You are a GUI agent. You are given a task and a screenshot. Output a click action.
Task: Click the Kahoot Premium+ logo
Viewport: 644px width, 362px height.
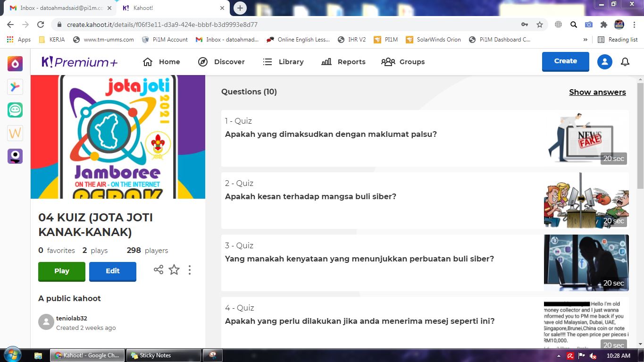79,62
